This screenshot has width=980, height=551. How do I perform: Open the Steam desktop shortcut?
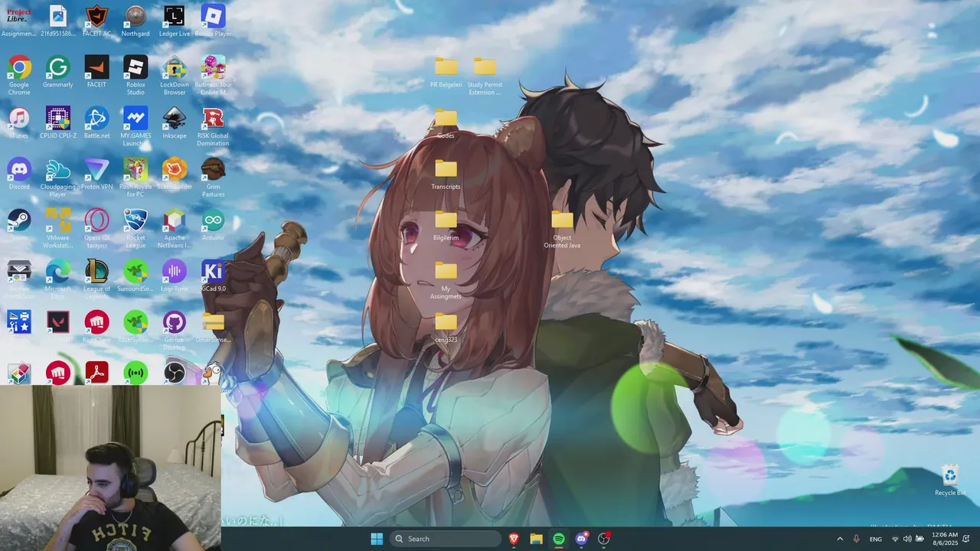click(x=19, y=225)
